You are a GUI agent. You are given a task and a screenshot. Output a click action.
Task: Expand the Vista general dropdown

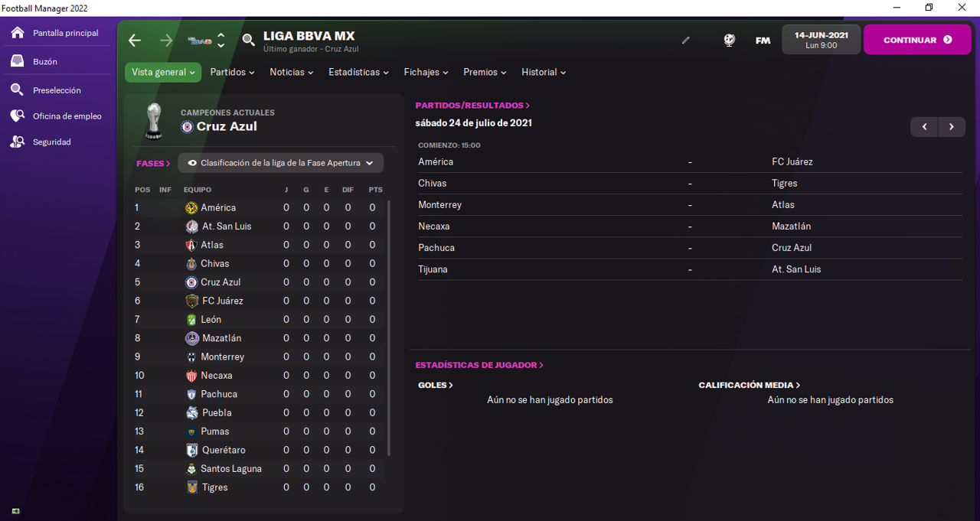(x=163, y=73)
